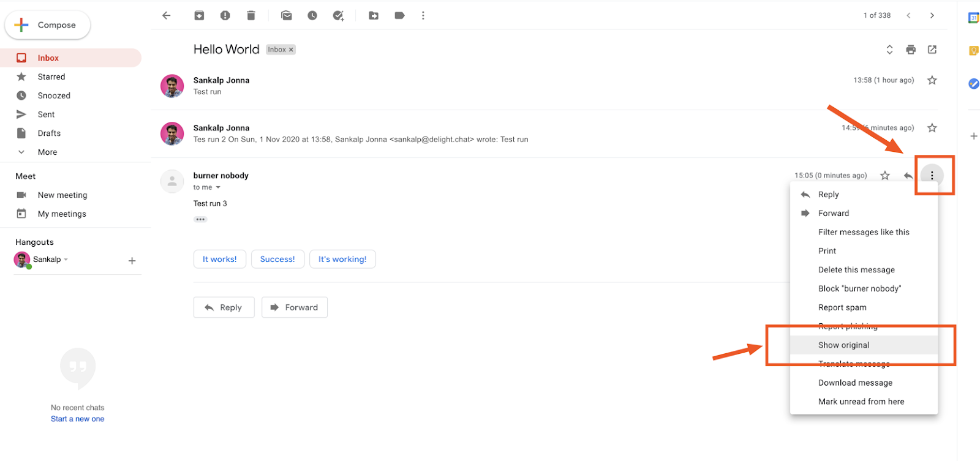The width and height of the screenshot is (980, 461).
Task: Show trimmed content ellipsis below message
Action: [200, 219]
